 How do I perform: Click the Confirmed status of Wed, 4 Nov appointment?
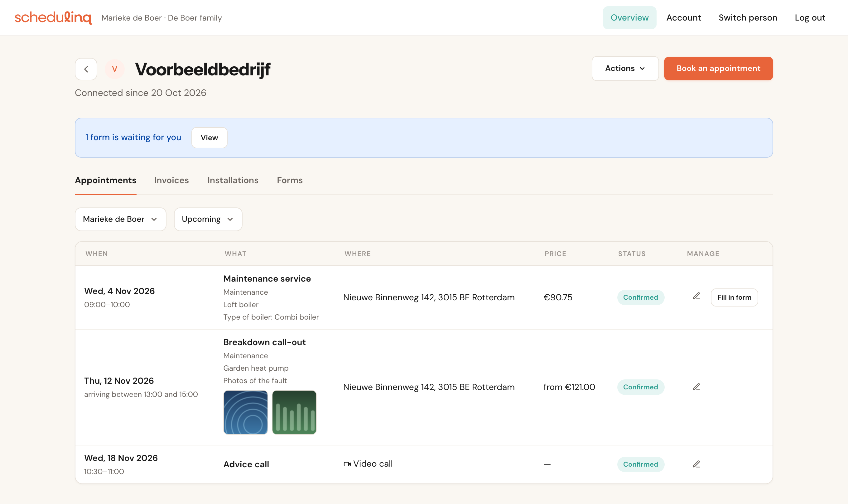point(641,297)
